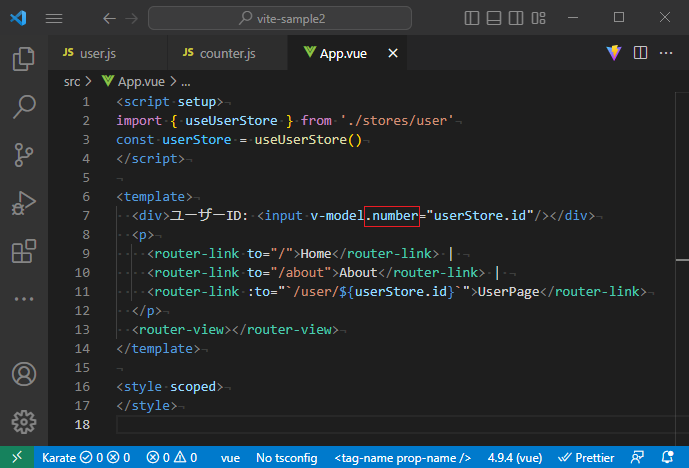Viewport: 689px width, 468px height.
Task: Click the router-view tag on line 13
Action: coord(181,330)
